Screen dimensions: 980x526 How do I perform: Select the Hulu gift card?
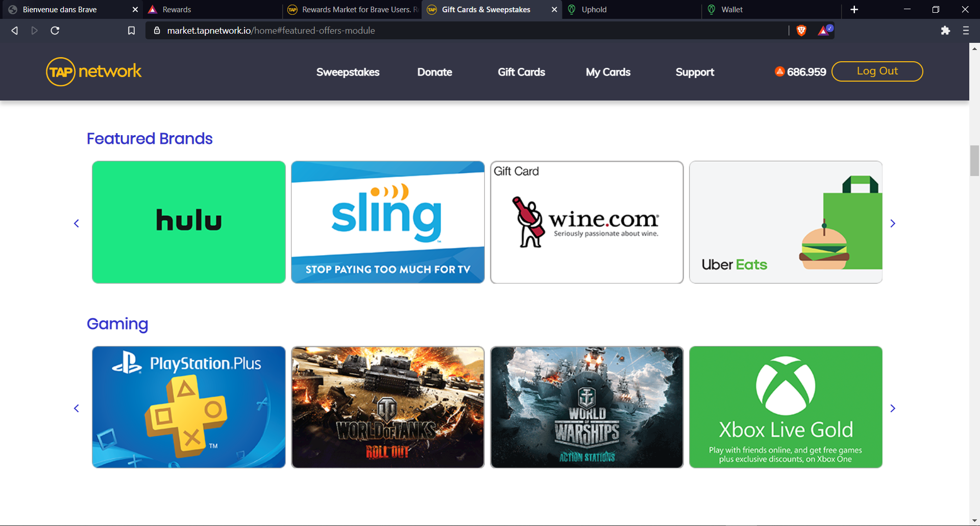tap(189, 222)
